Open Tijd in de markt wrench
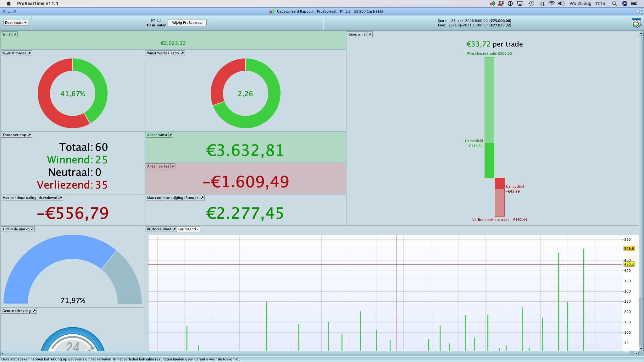Image resolution: width=644 pixels, height=362 pixels. pyautogui.click(x=32, y=229)
